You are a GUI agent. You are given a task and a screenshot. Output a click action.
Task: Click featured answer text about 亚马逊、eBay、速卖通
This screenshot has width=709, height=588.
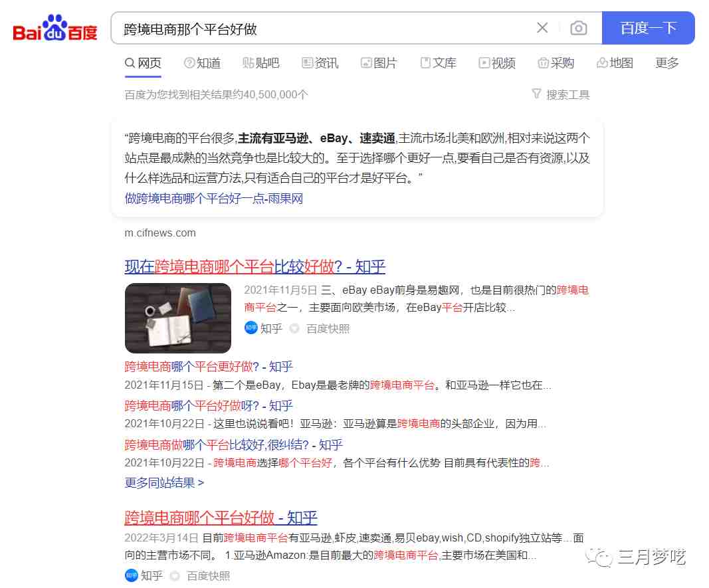point(357,157)
